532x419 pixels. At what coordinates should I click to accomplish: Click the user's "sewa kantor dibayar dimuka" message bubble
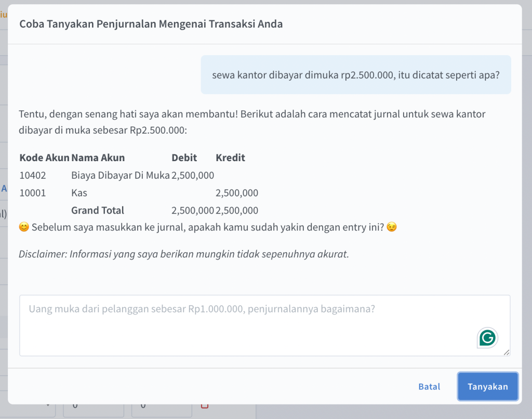[355, 75]
